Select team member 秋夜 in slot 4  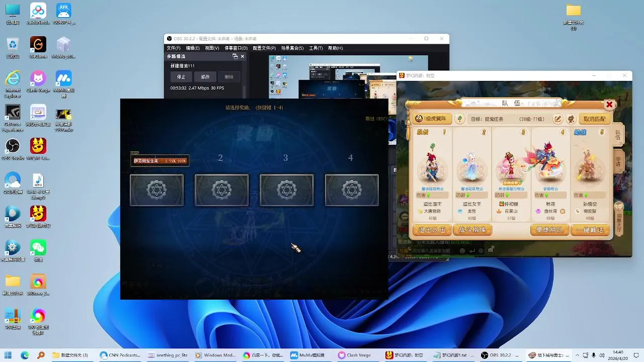pos(550,174)
